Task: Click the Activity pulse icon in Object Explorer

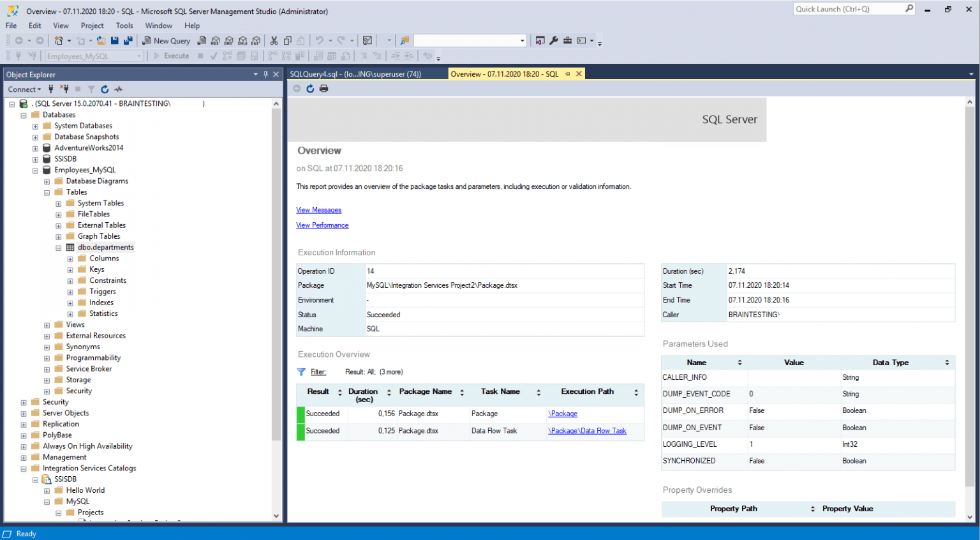Action: (119, 89)
